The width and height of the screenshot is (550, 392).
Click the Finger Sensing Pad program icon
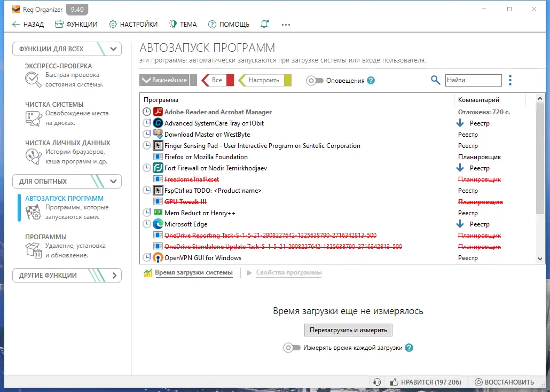(x=158, y=146)
